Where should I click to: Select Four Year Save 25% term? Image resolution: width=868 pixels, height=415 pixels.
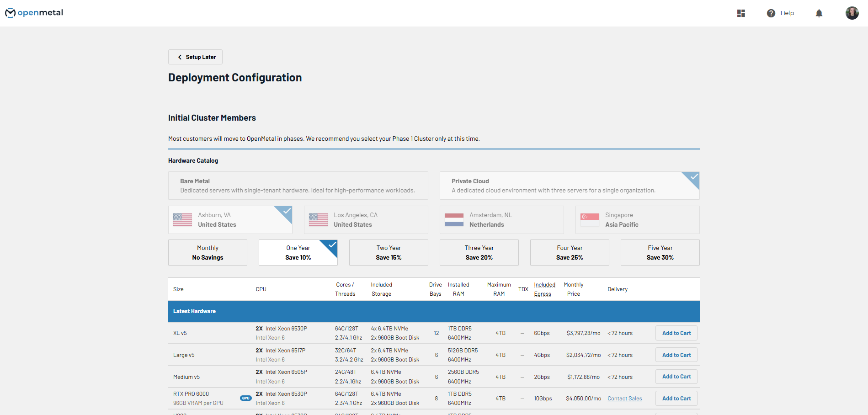pyautogui.click(x=570, y=252)
